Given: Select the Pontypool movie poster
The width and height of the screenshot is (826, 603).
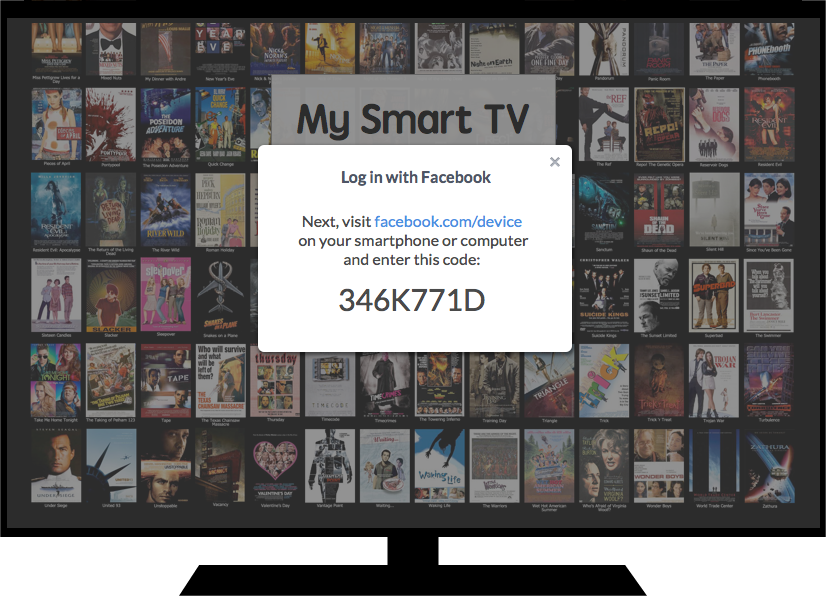Looking at the screenshot, I should [x=111, y=124].
